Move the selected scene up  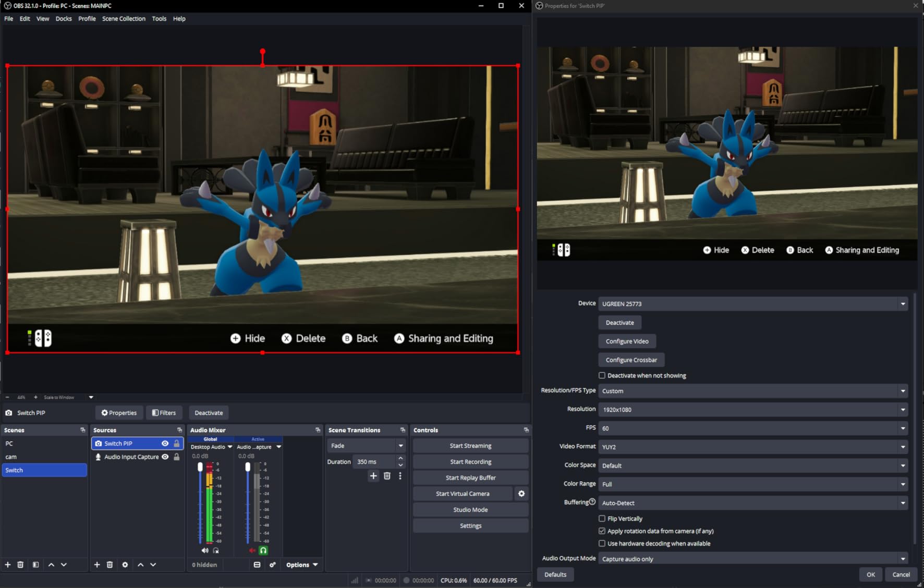(51, 565)
